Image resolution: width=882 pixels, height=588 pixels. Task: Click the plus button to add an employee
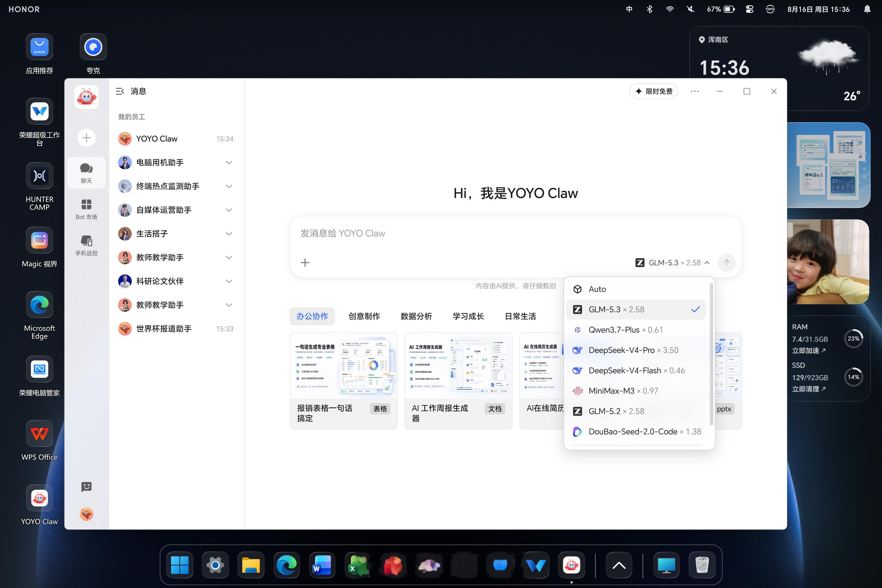click(x=86, y=138)
